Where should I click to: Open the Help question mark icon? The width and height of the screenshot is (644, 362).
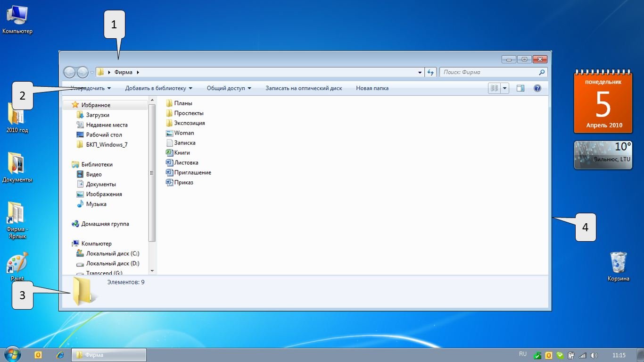537,88
